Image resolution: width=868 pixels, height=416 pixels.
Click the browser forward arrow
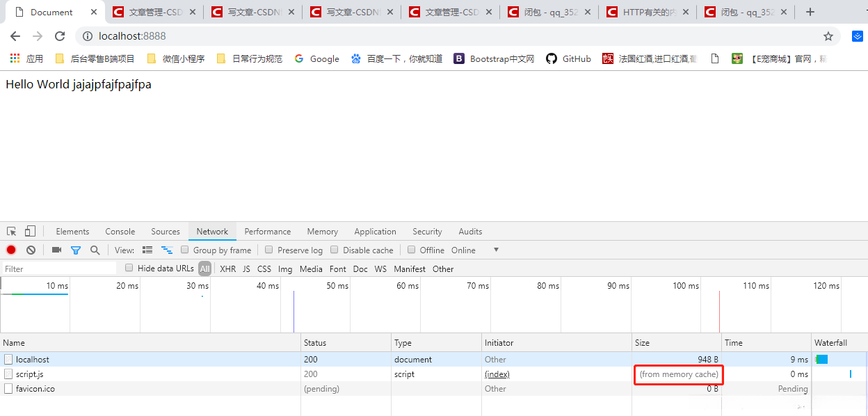tap(38, 36)
